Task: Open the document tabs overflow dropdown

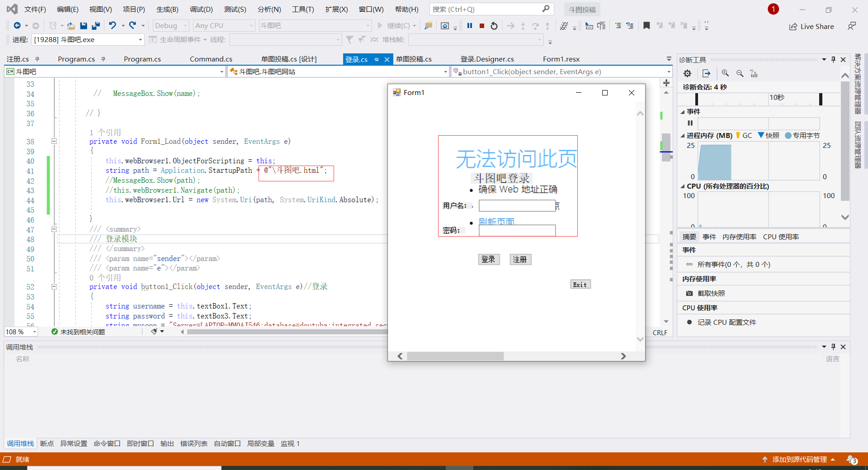Action: click(669, 59)
